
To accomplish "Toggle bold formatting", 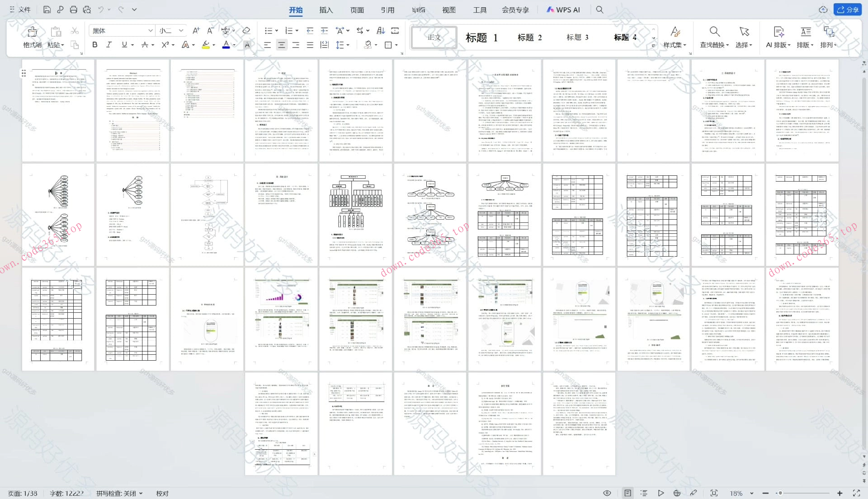I will 94,45.
